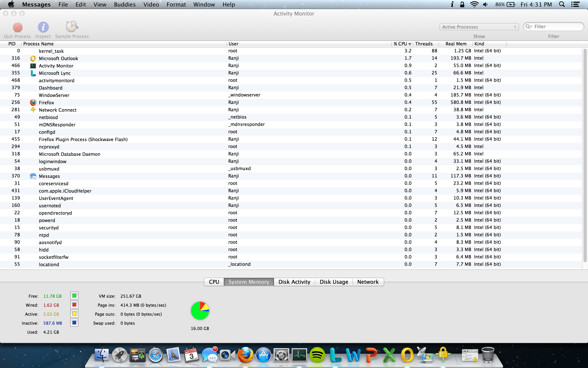588x368 pixels.
Task: Open the Buddies menu
Action: (x=125, y=4)
